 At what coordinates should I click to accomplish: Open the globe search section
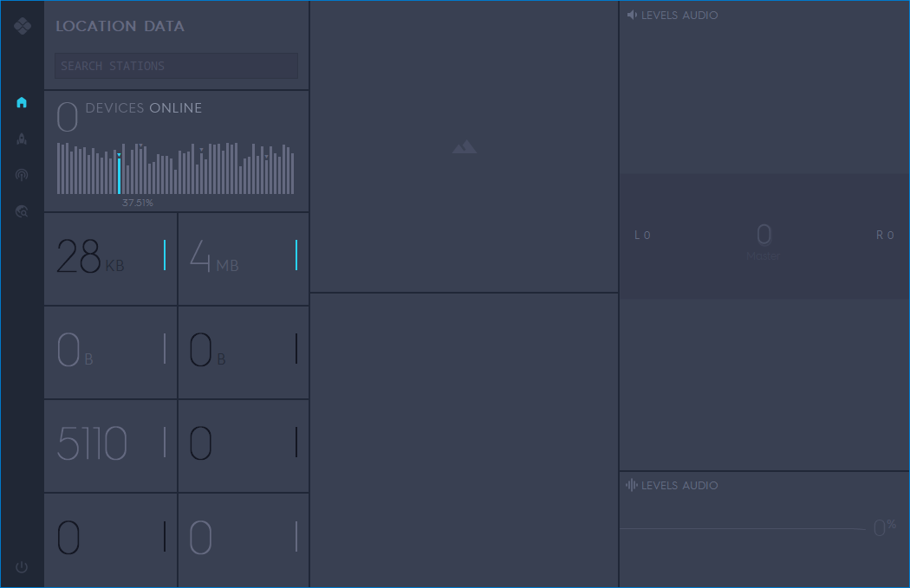(22, 210)
